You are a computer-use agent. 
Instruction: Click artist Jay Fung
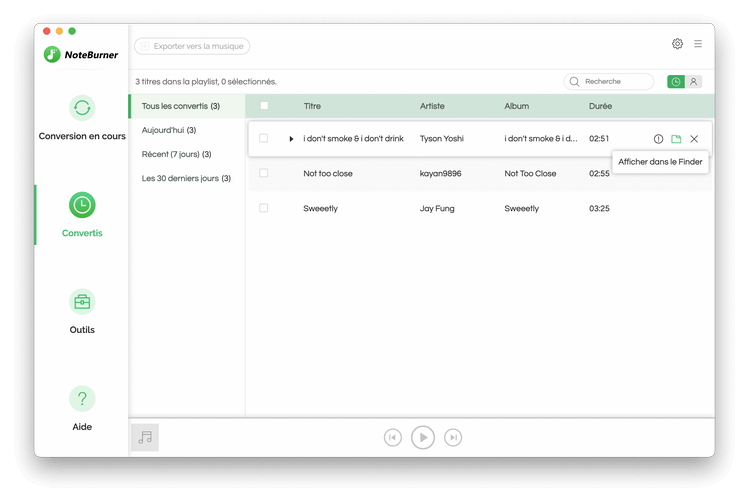437,209
